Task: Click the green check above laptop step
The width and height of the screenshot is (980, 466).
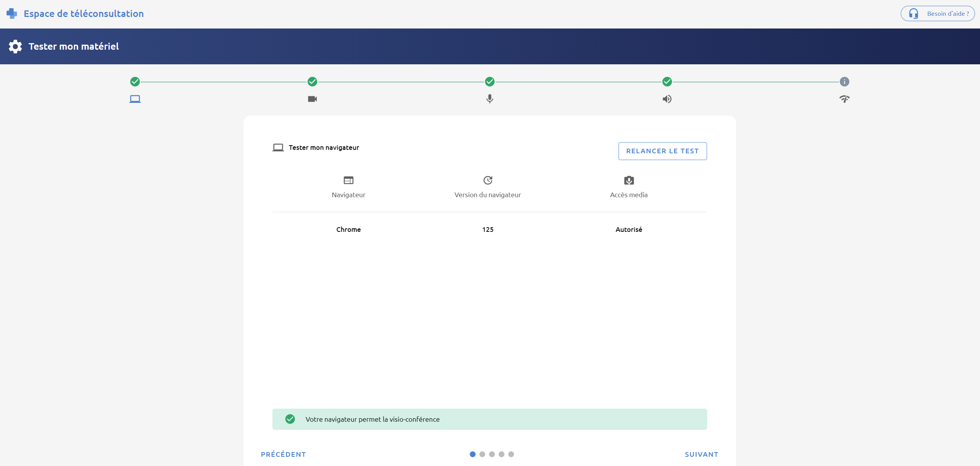Action: coord(135,82)
